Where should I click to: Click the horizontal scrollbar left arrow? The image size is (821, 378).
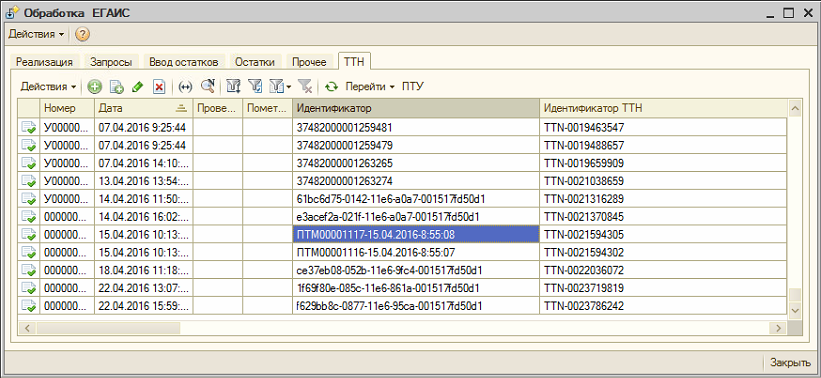[x=27, y=328]
